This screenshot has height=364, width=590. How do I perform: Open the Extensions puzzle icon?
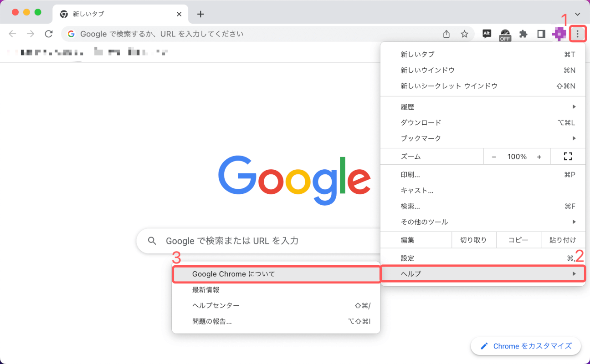(523, 34)
